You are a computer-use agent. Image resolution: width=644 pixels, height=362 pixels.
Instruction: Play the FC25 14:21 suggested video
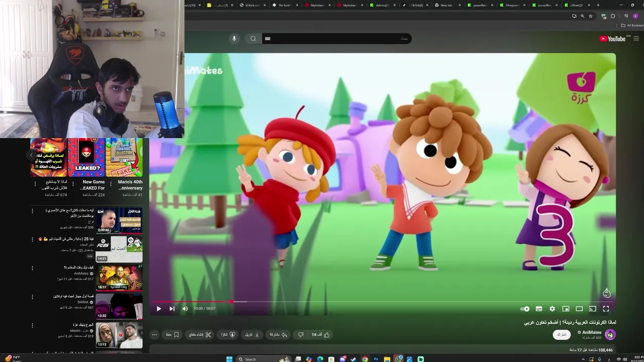[x=119, y=249]
